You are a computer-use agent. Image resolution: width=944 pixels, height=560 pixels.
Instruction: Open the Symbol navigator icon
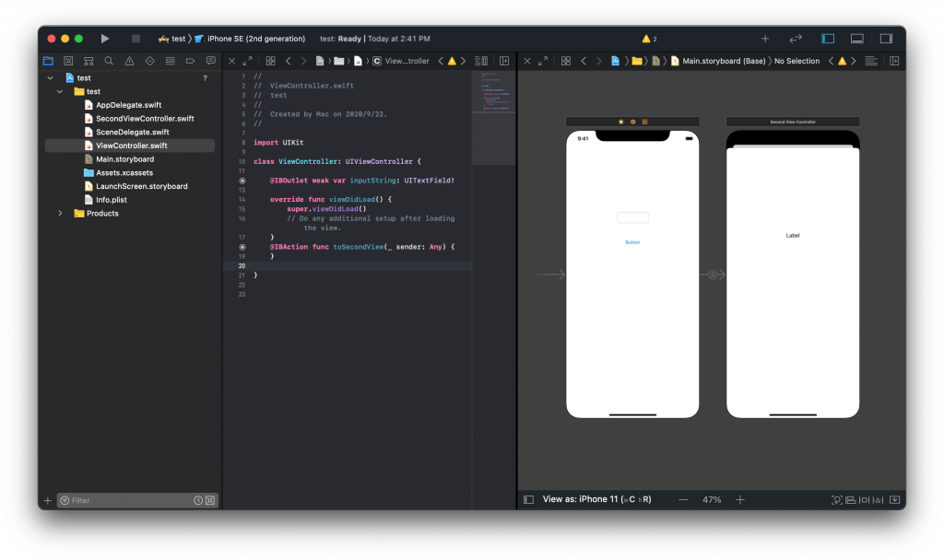point(88,61)
